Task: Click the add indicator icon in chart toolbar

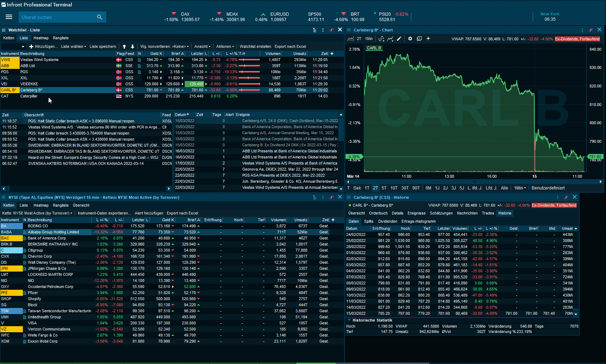Action: coord(381,39)
